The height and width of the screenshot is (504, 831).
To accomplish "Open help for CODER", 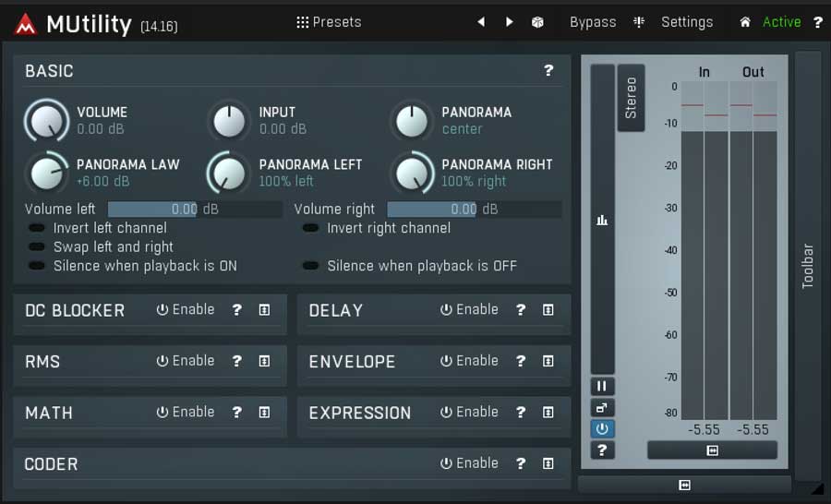I will (x=521, y=463).
